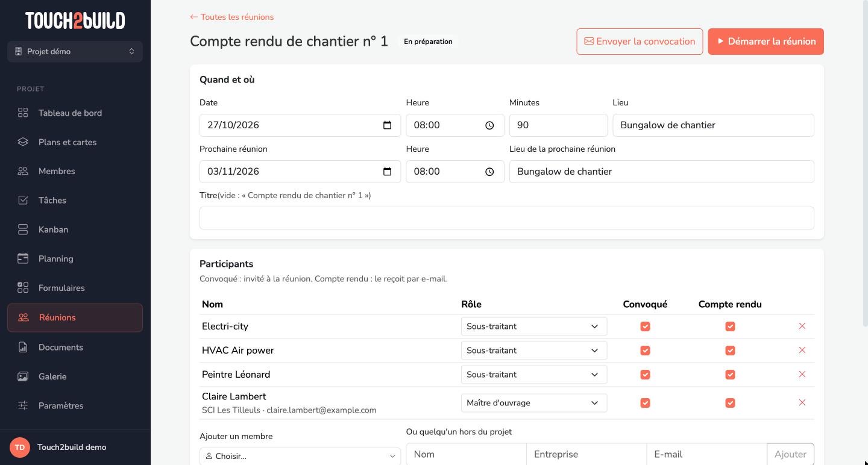Screen dimensions: 868x465
Task: Open the time picker in the Date row
Action: 489,125
